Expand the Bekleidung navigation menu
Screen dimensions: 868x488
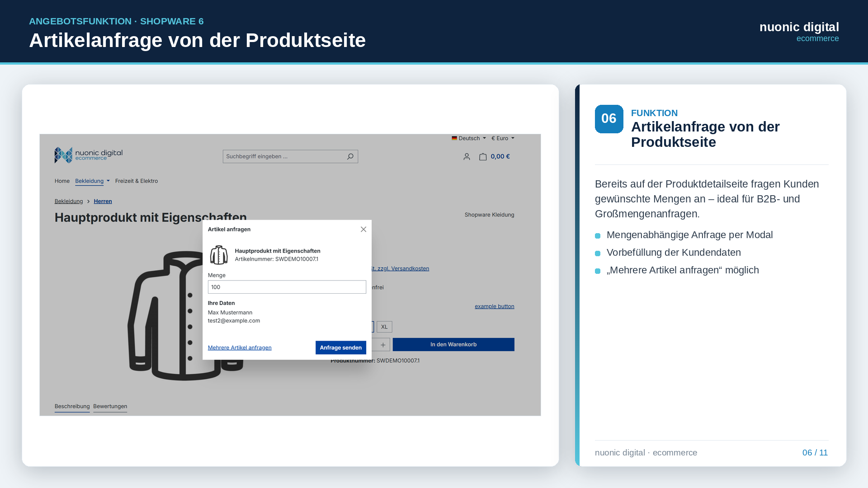coord(92,181)
